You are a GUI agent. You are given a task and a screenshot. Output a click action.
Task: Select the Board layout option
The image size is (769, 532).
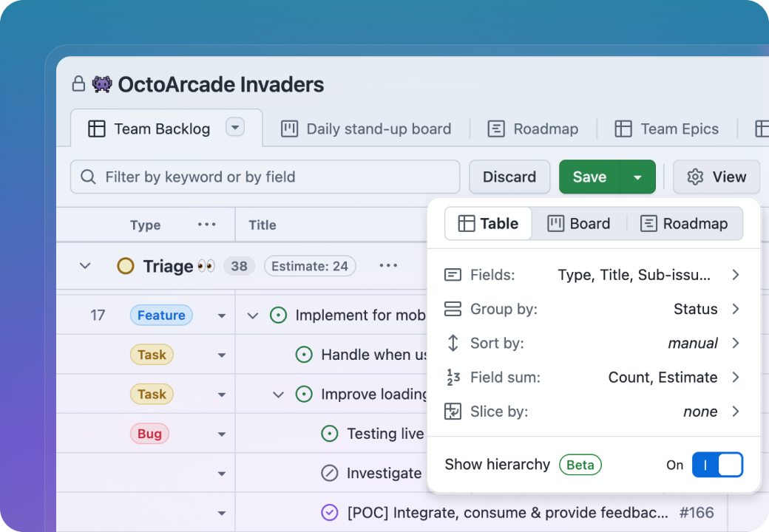(x=579, y=224)
